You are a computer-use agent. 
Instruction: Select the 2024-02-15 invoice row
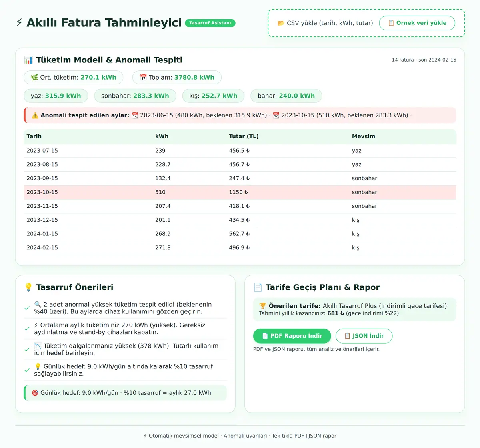coord(240,248)
